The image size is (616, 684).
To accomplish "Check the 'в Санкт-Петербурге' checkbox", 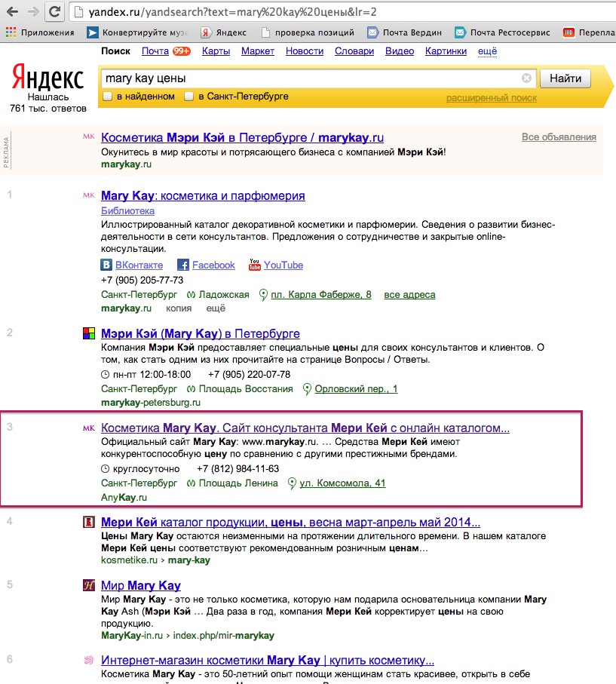I will click(x=189, y=97).
